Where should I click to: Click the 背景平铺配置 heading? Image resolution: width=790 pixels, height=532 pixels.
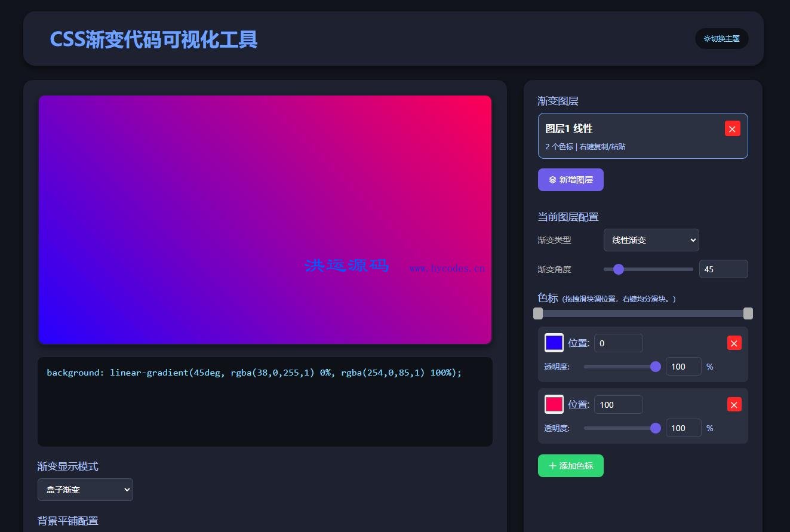click(x=68, y=521)
